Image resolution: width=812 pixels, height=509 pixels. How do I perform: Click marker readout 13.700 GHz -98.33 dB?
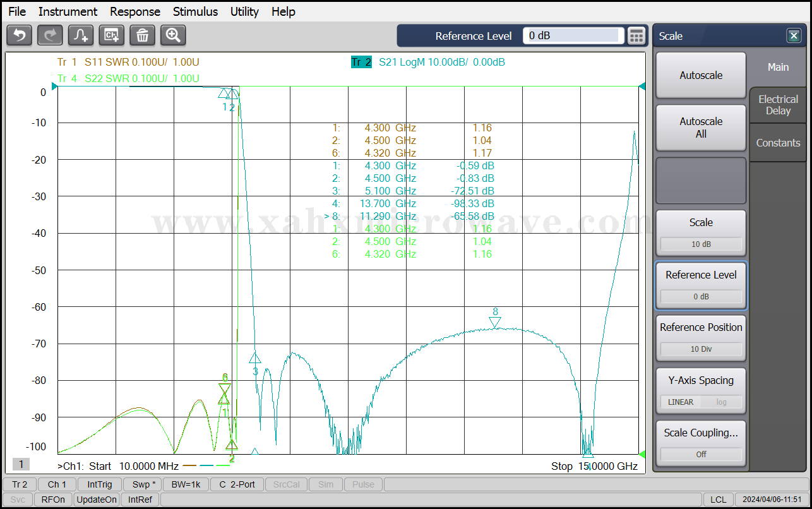(413, 203)
